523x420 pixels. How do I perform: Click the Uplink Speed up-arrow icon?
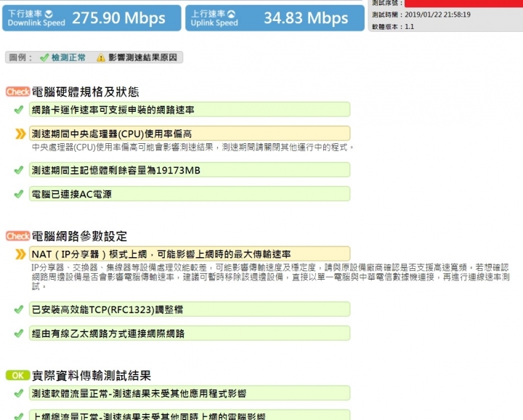[x=231, y=14]
